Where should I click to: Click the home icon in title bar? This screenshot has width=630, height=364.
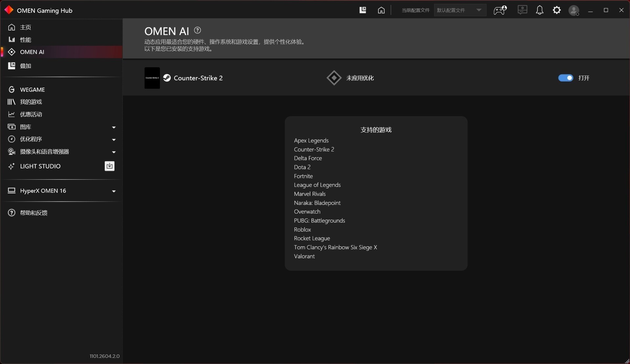381,10
